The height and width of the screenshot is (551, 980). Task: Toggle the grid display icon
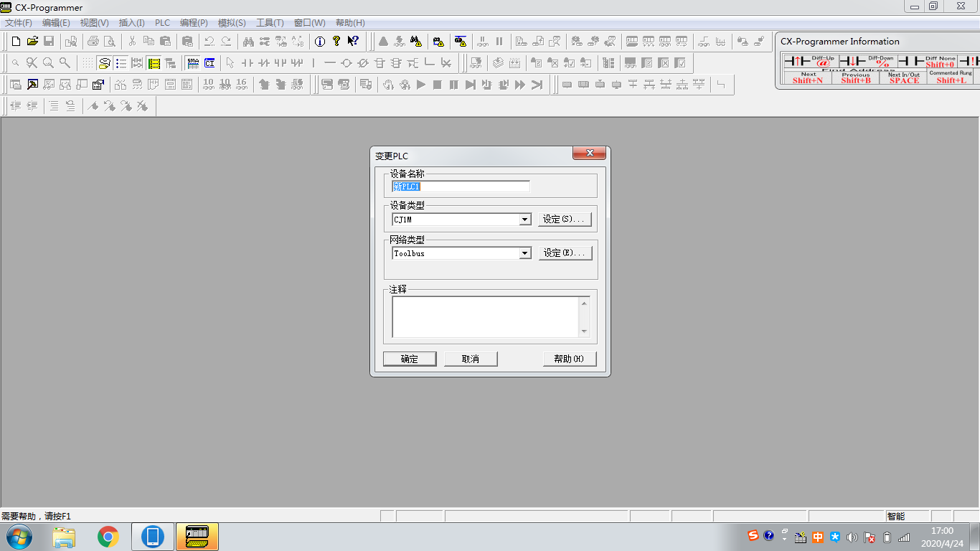pos(88,63)
